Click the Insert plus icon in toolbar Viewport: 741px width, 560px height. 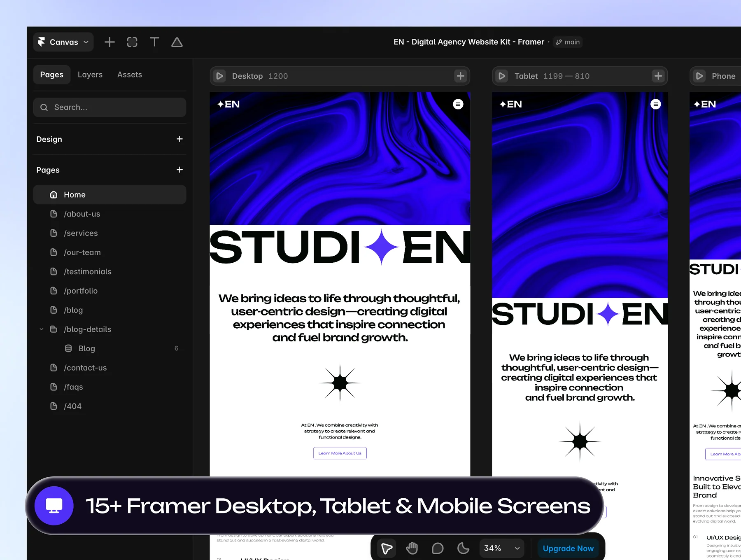(110, 42)
